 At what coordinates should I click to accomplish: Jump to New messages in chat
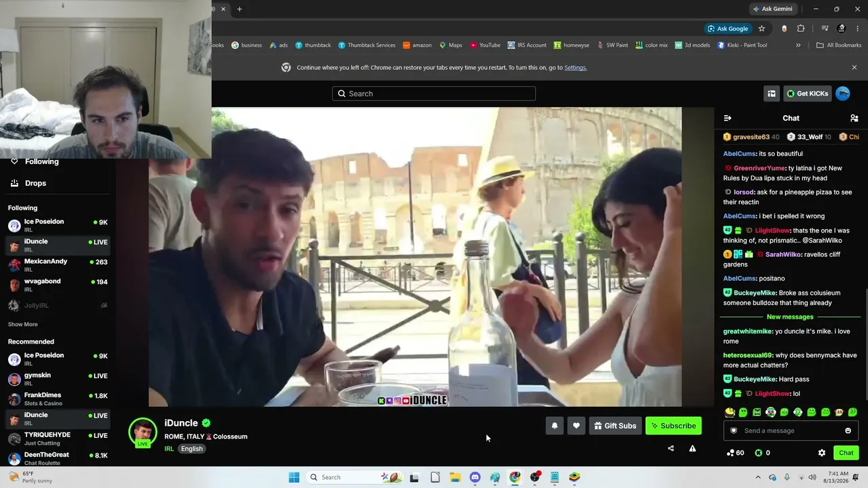tap(790, 317)
